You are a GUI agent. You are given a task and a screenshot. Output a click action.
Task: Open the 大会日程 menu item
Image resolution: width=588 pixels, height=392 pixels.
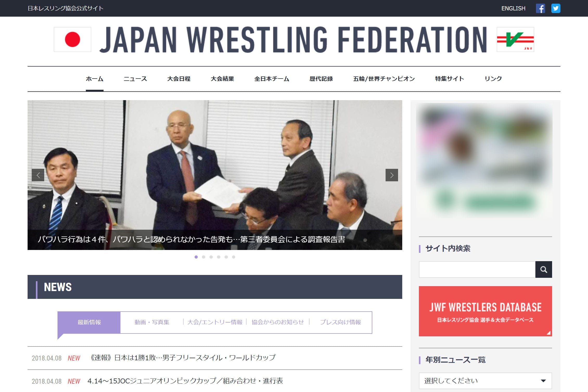(179, 79)
